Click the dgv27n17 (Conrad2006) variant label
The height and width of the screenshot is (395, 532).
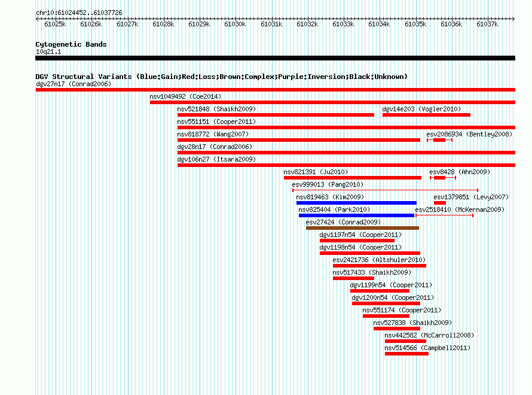(x=74, y=84)
